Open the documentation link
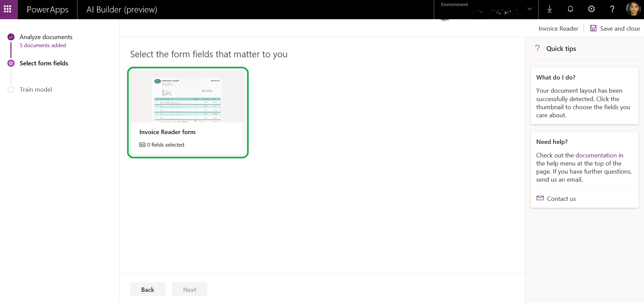 pos(596,155)
